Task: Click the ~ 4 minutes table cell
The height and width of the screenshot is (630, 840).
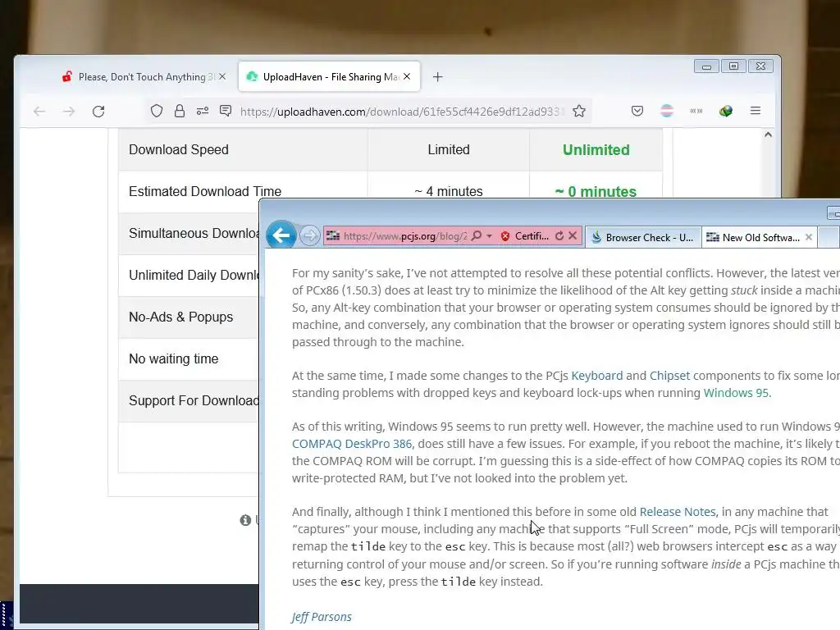Action: click(x=449, y=191)
